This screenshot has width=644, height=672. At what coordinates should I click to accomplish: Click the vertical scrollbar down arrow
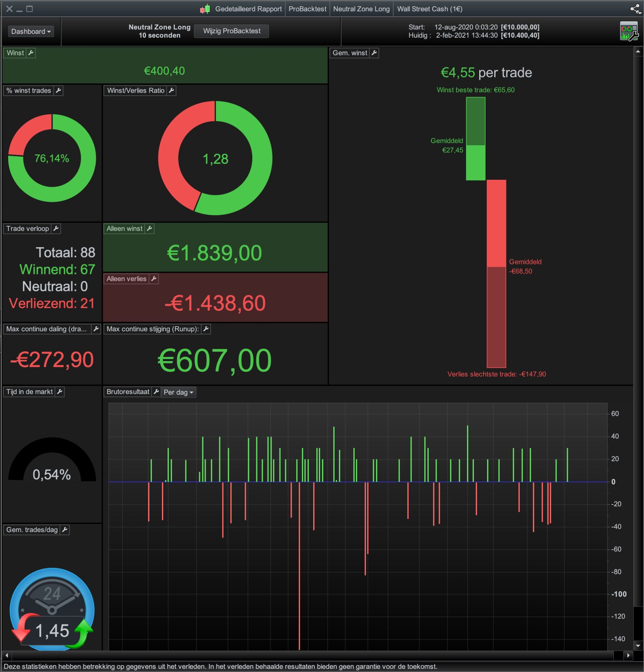point(638,646)
